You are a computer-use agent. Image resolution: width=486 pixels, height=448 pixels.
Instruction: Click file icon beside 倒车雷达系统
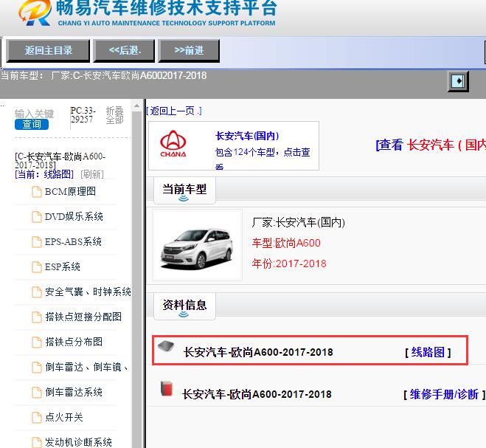(37, 393)
